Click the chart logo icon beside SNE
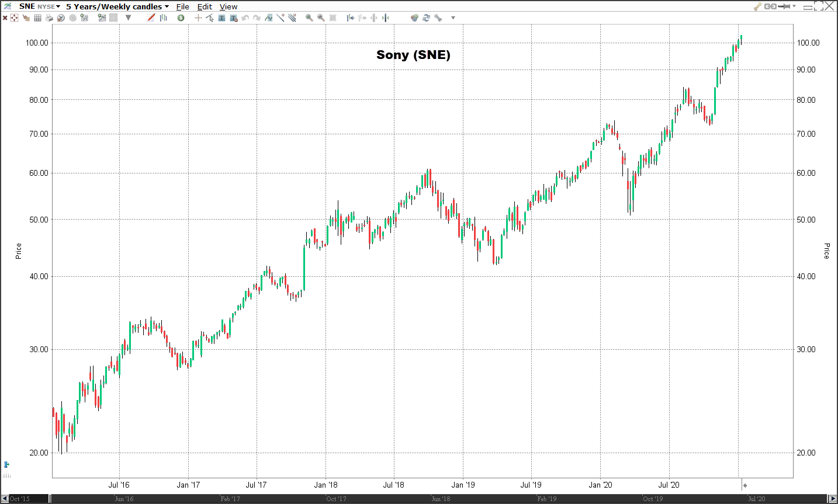 8,6
